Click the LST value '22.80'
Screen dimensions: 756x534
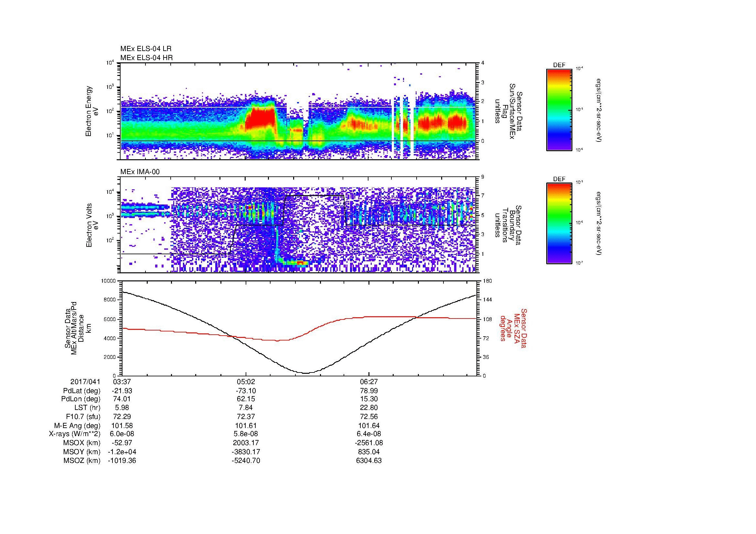369,408
